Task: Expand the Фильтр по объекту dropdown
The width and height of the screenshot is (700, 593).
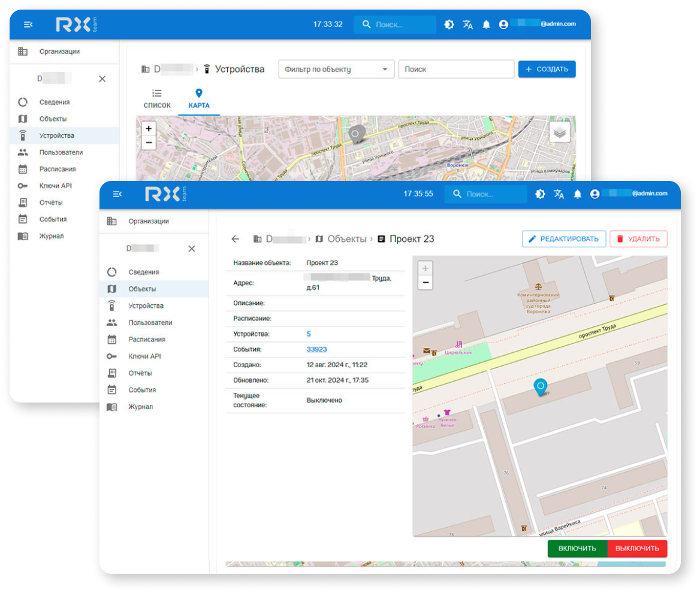Action: 336,69
